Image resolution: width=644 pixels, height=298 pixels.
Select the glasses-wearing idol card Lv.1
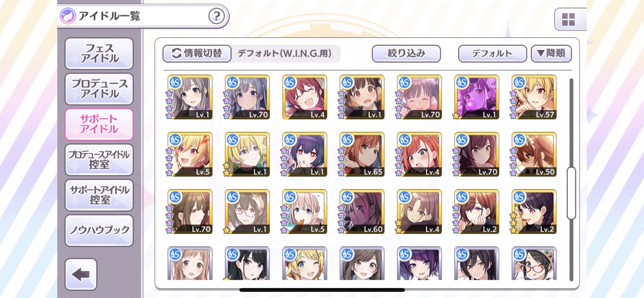247,212
